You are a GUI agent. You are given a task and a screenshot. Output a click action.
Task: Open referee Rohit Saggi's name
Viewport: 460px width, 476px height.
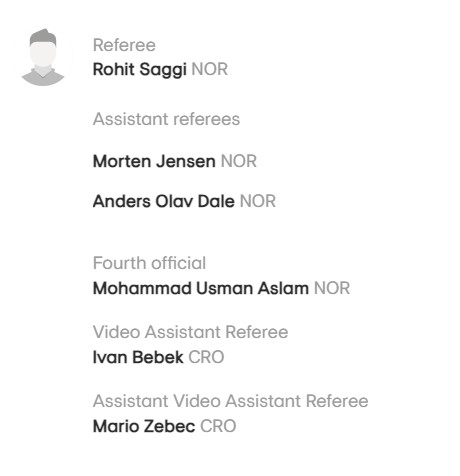pos(139,70)
